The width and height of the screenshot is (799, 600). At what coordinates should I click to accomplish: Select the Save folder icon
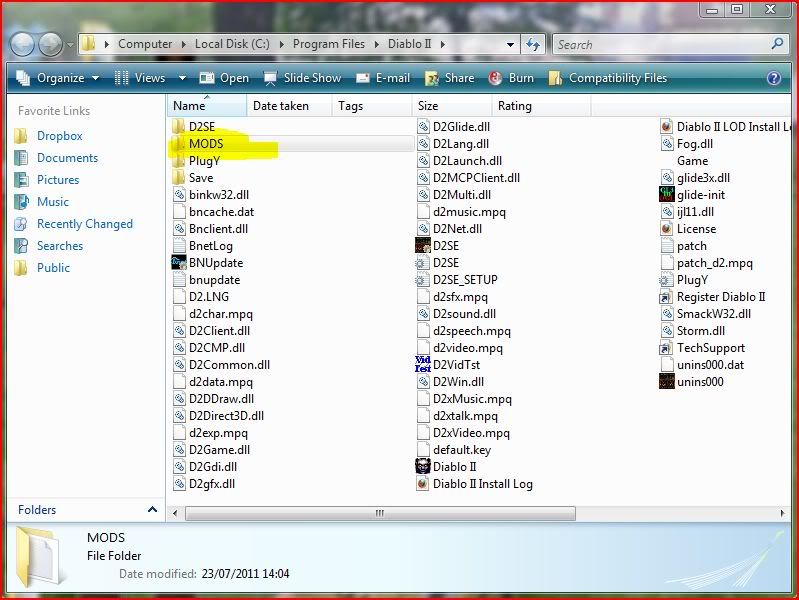coord(178,178)
